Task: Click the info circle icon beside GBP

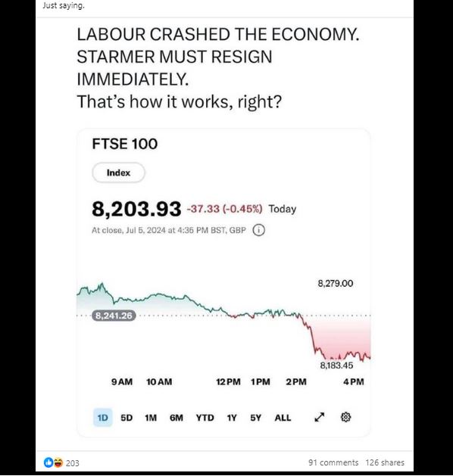Action: (x=258, y=230)
